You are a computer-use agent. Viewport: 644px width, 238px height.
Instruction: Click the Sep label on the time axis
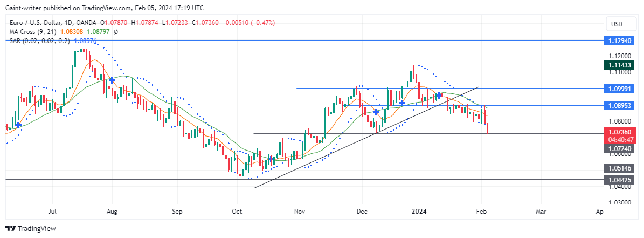tap(177, 211)
